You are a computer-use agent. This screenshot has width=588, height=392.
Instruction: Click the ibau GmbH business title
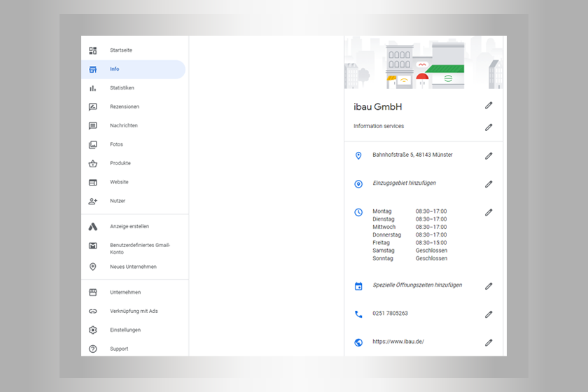(x=377, y=107)
